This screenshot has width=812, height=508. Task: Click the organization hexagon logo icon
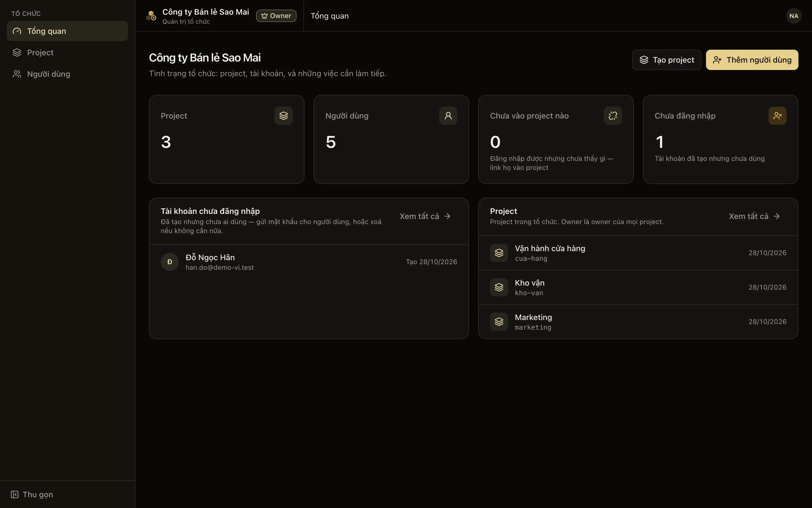coord(151,16)
